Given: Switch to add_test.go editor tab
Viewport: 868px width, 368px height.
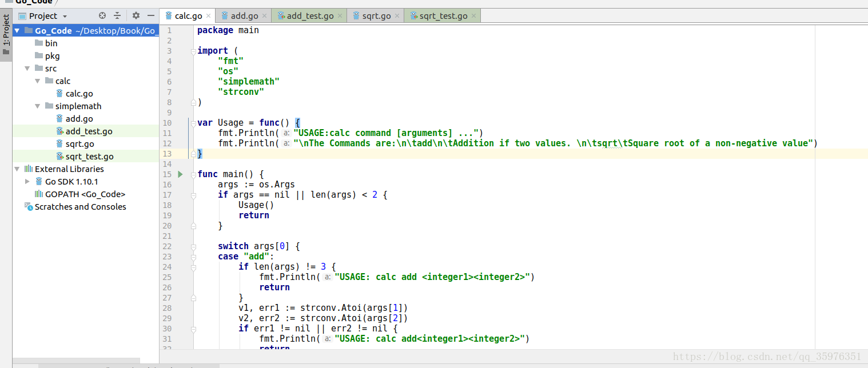Looking at the screenshot, I should pos(310,16).
